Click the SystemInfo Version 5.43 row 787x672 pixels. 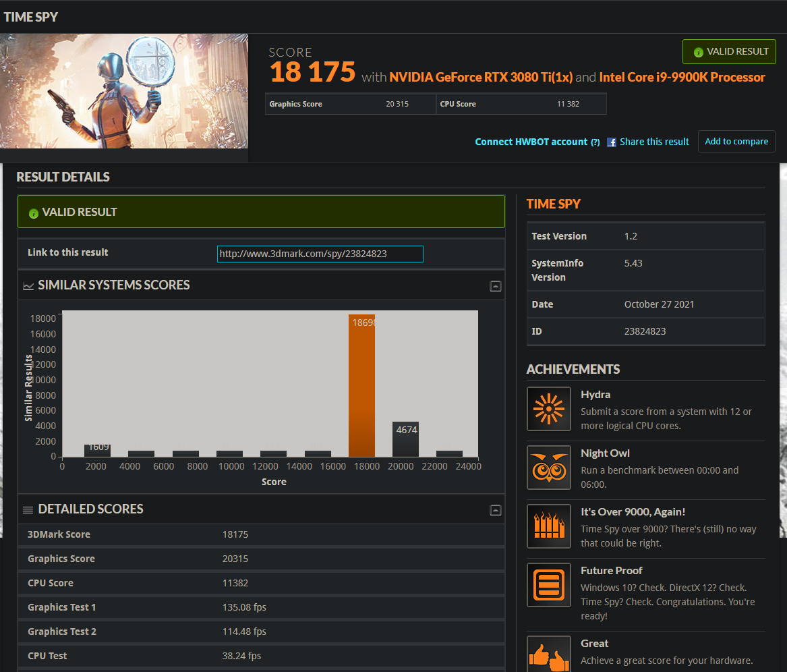click(x=645, y=270)
